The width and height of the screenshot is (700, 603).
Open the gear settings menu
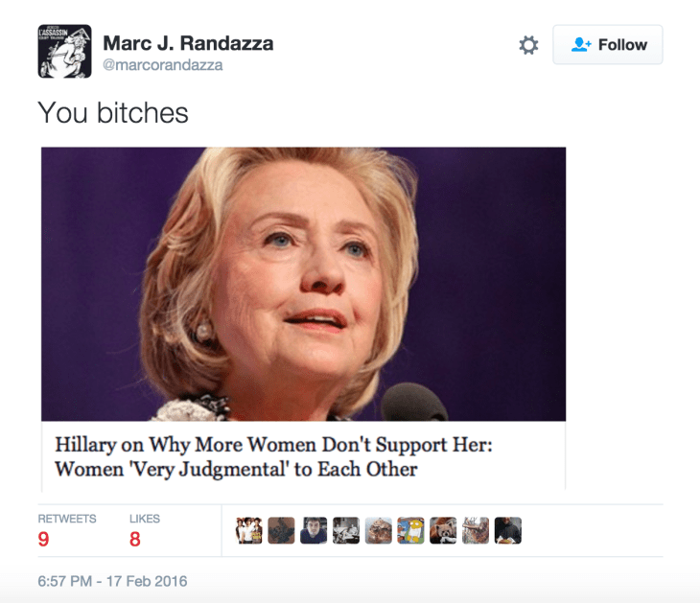(528, 45)
